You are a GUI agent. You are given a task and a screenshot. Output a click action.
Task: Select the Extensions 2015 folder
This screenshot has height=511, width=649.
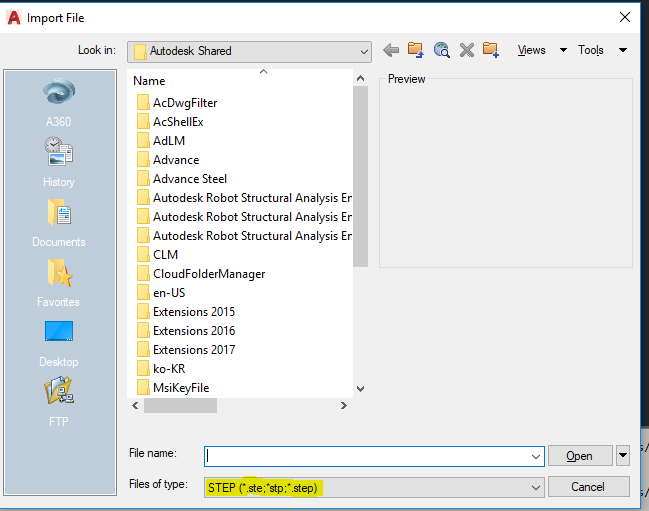[x=194, y=312]
